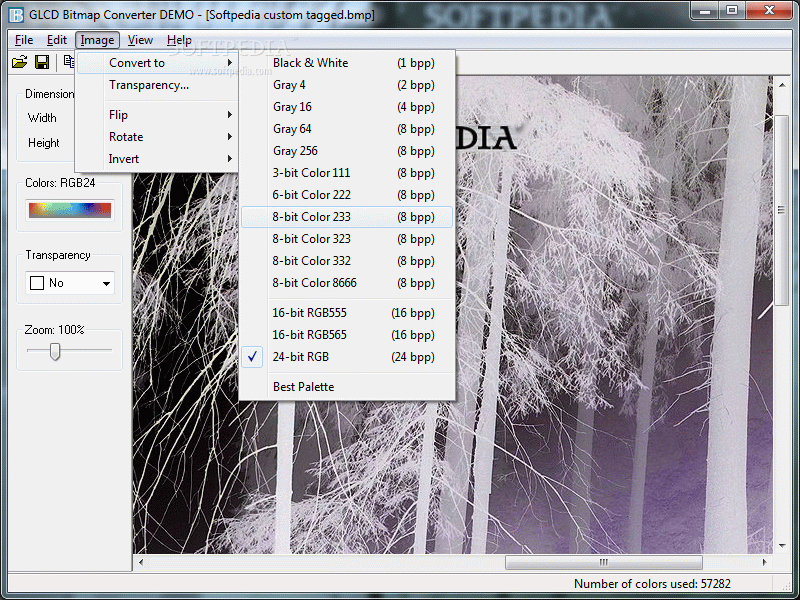This screenshot has height=600, width=800.
Task: Close the GLCD Bitmap Converter window
Action: point(769,11)
